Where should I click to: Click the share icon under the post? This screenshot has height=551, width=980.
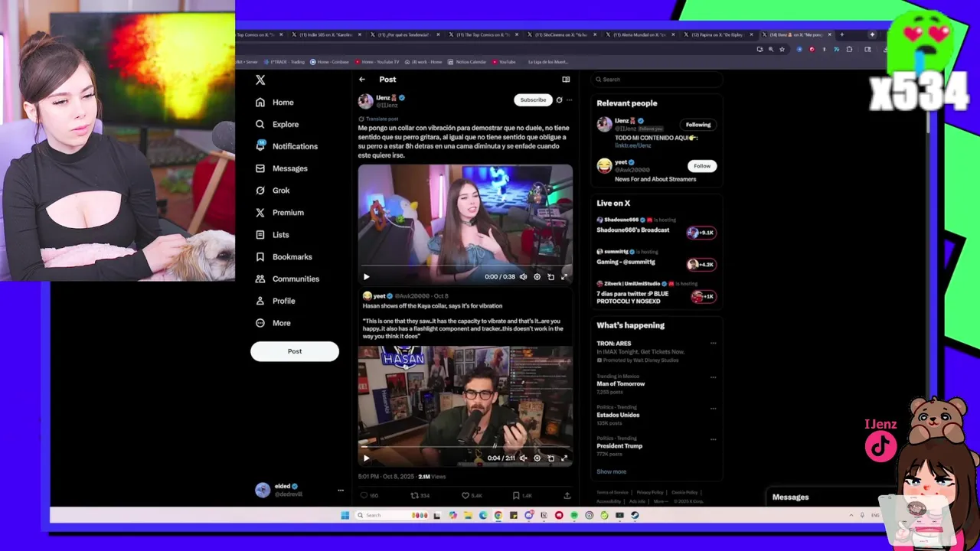(567, 496)
